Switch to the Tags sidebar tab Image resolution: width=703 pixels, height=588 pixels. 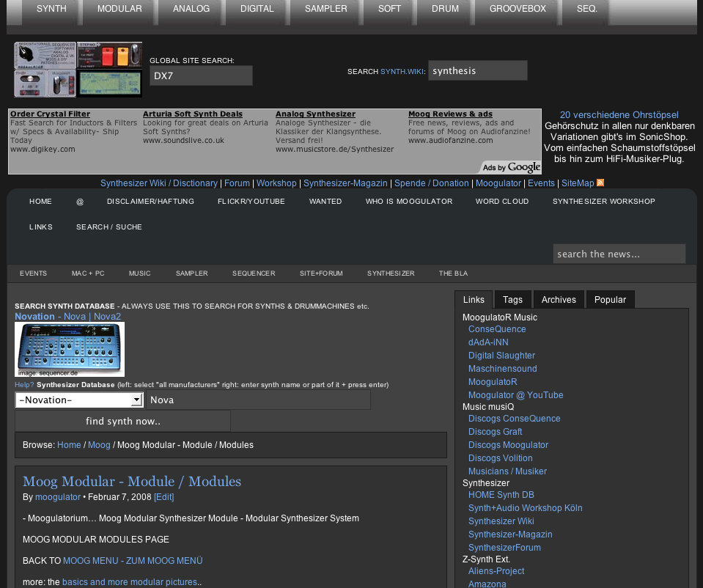512,300
